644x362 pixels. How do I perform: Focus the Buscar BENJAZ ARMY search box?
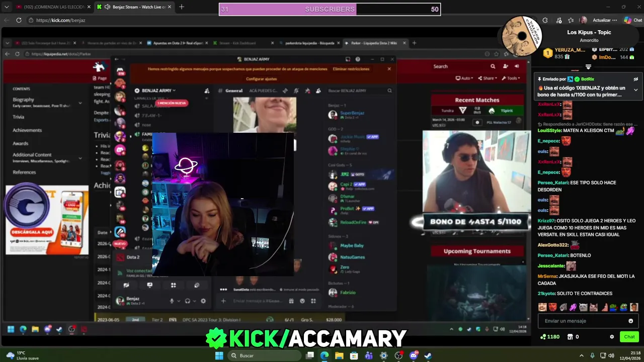pyautogui.click(x=359, y=90)
